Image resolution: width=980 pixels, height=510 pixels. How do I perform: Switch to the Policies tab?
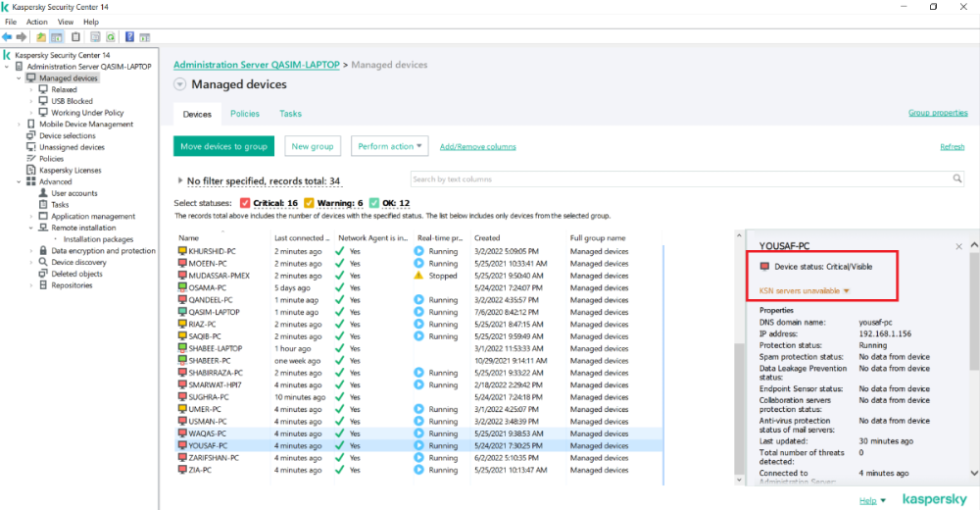pyautogui.click(x=244, y=114)
